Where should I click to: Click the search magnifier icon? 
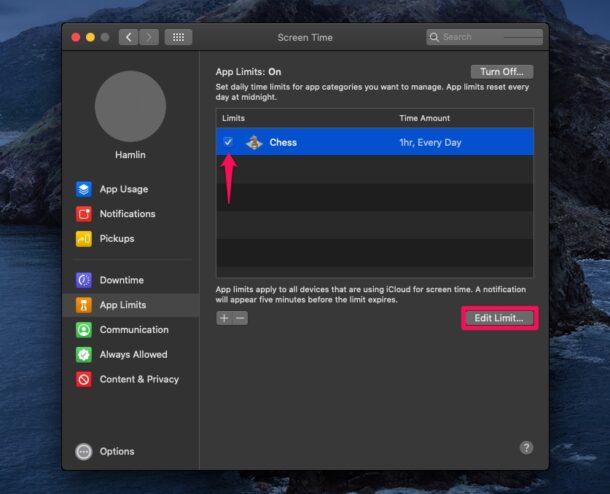(434, 37)
